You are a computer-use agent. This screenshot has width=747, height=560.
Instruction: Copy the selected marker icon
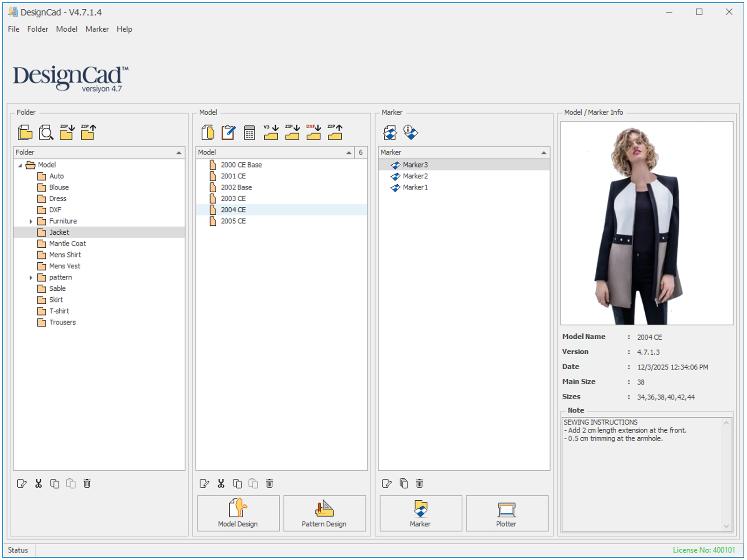[404, 483]
